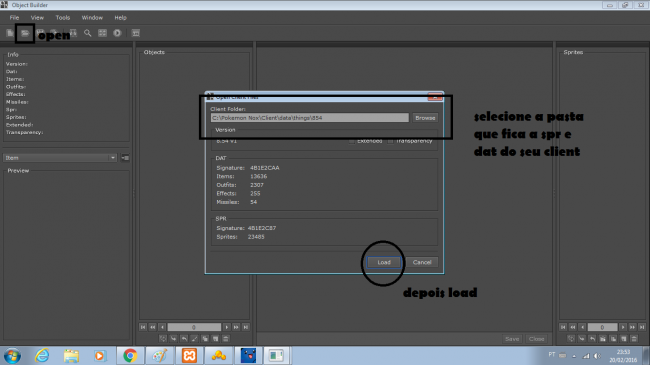
Task: Open Internet Explorer from the taskbar
Action: pos(42,355)
